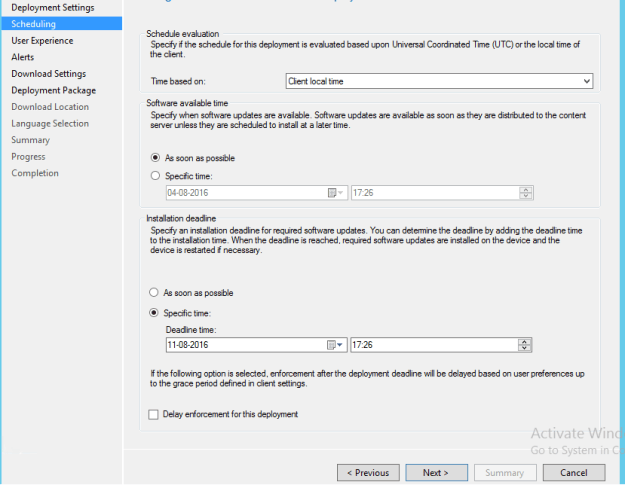Click the Next button
The image size is (625, 485).
pyautogui.click(x=436, y=473)
